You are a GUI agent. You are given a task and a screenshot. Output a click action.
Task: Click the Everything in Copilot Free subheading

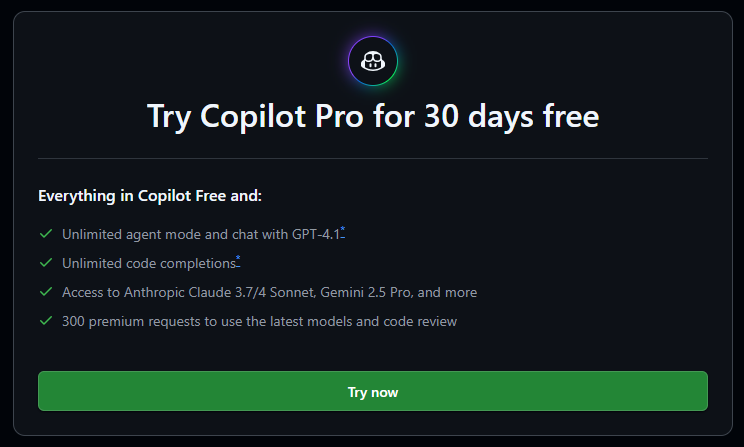[x=150, y=196]
